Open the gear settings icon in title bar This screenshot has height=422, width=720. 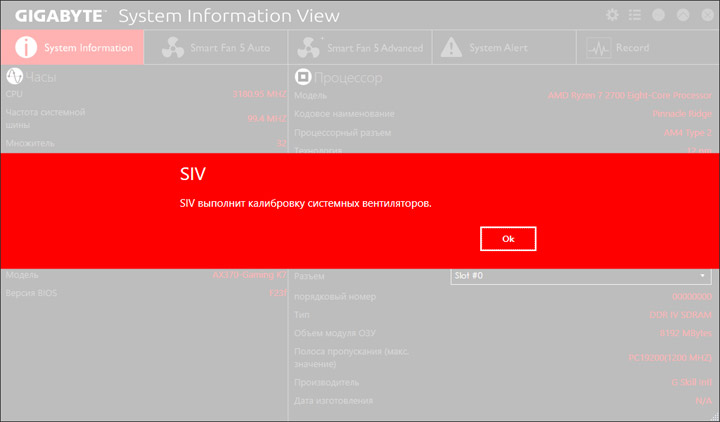point(612,15)
